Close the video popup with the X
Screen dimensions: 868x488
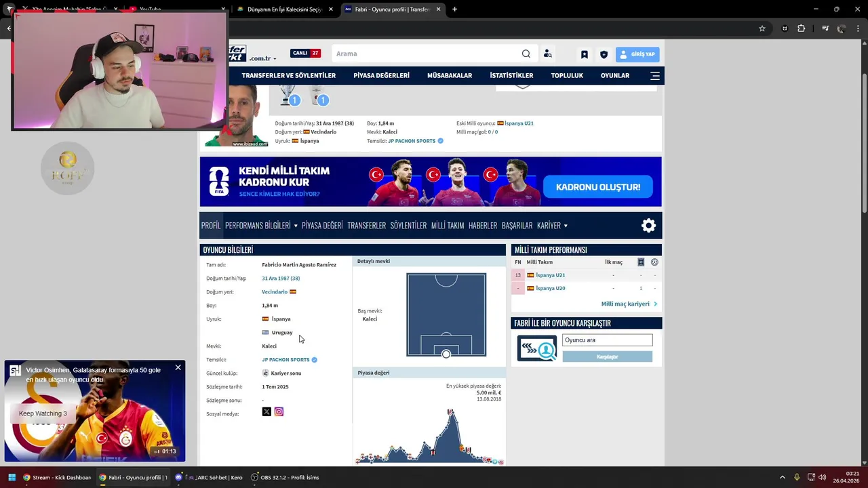(178, 367)
